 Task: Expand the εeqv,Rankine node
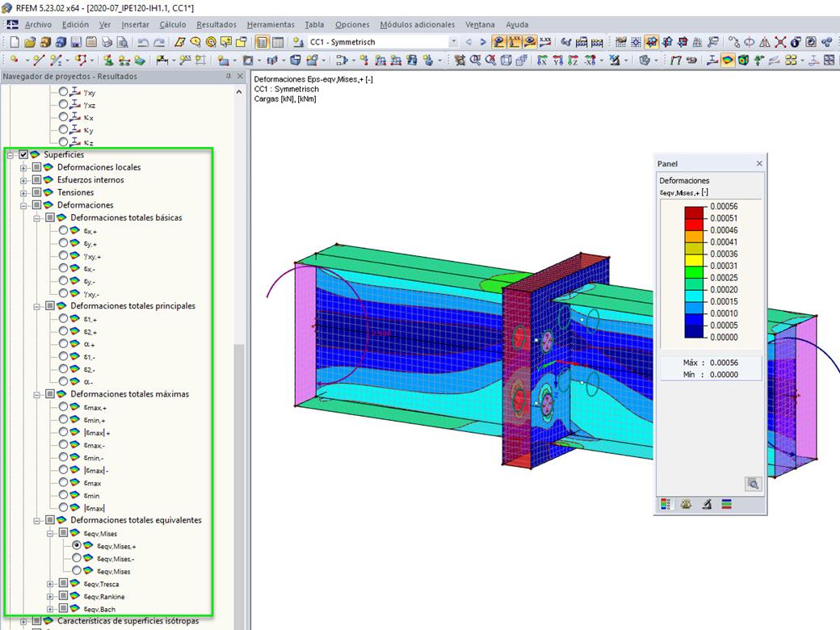50,596
